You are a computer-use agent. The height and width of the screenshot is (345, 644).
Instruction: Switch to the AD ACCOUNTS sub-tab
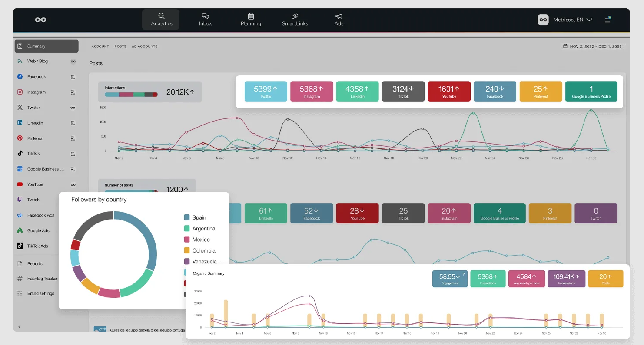click(x=145, y=46)
